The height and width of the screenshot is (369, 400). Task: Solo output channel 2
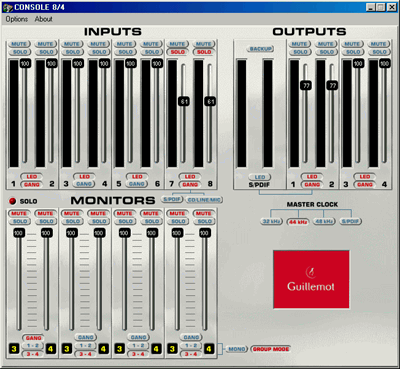(x=326, y=52)
